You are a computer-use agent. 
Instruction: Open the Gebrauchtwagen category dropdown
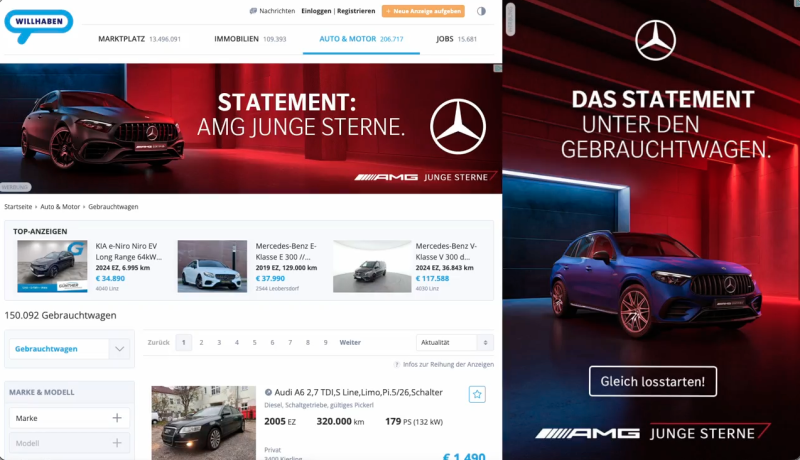click(x=69, y=349)
